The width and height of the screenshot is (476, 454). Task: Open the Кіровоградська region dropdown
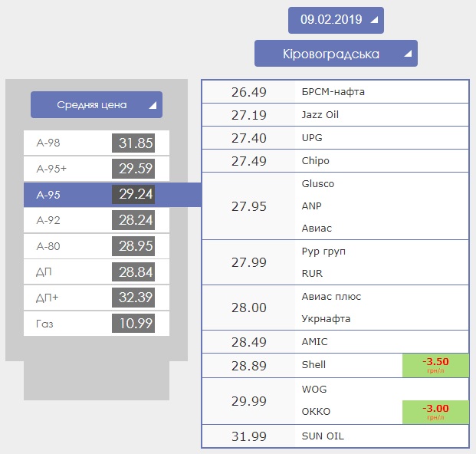point(336,54)
